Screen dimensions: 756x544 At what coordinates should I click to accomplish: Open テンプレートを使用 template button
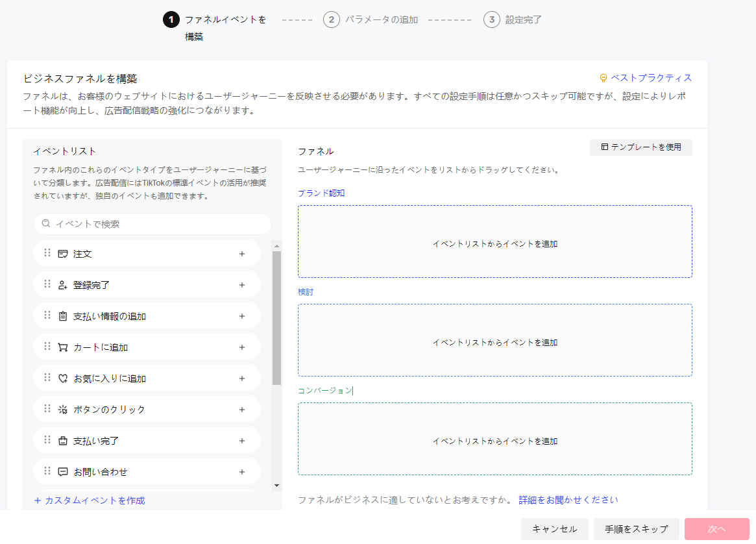point(640,147)
